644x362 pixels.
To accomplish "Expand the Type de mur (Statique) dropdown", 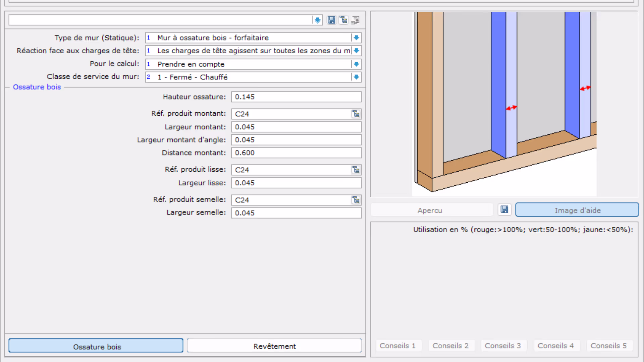I will coord(356,38).
